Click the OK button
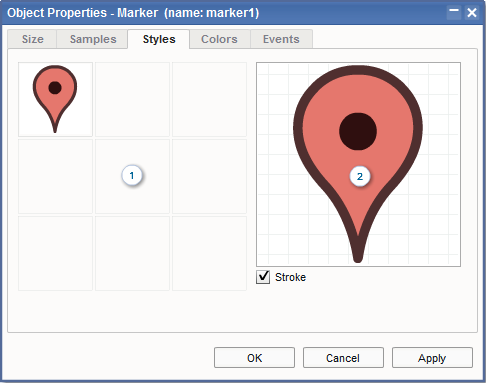The height and width of the screenshot is (385, 488). pos(254,358)
